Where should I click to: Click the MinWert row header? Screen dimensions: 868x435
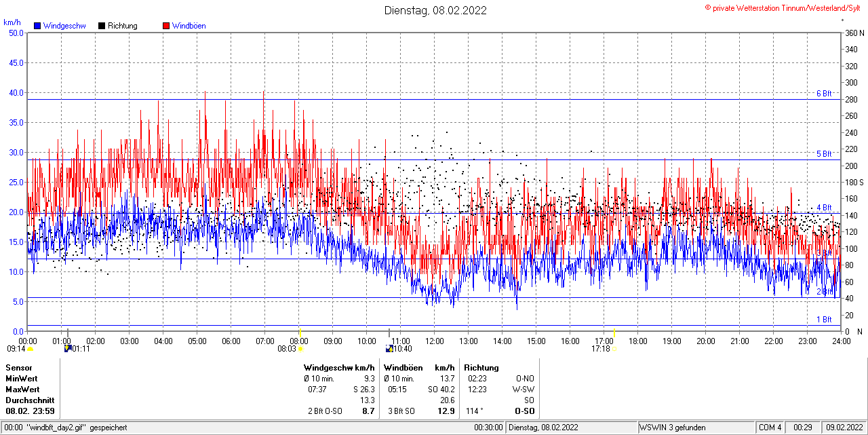22,379
